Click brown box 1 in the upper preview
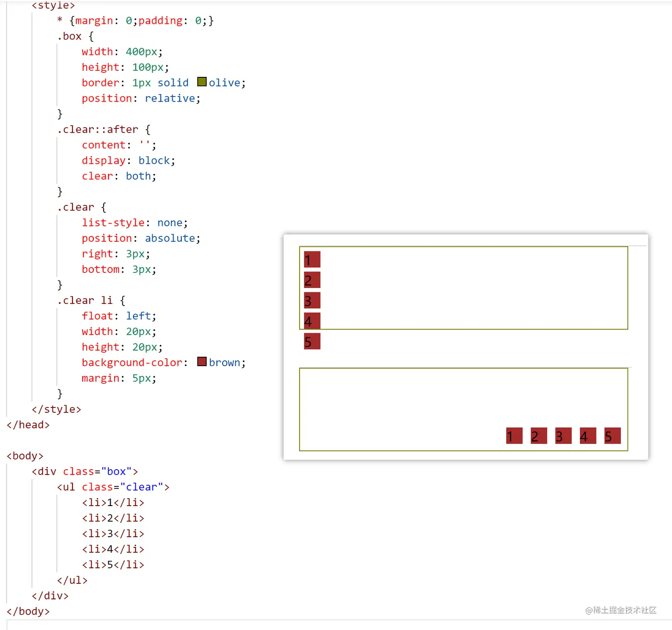 pyautogui.click(x=312, y=259)
